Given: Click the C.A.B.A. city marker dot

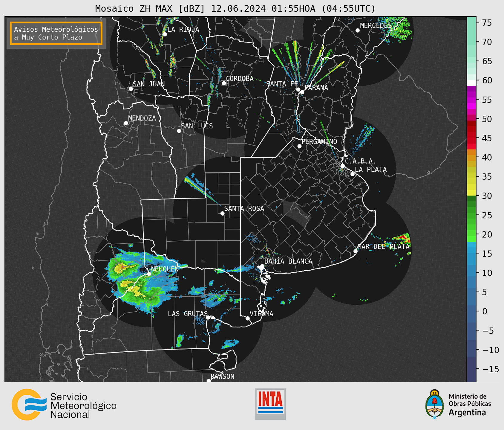Looking at the screenshot, I should click(343, 166).
